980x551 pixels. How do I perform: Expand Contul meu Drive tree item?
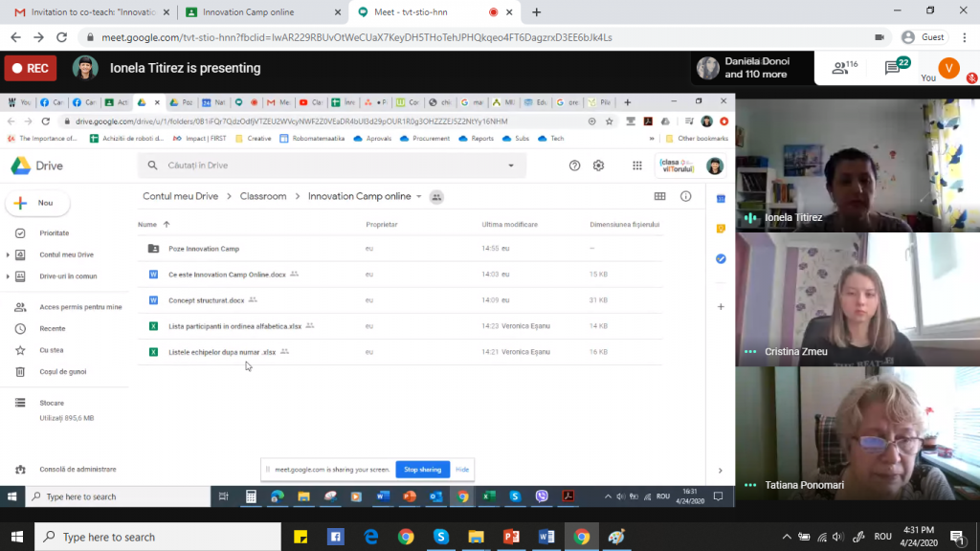click(8, 255)
